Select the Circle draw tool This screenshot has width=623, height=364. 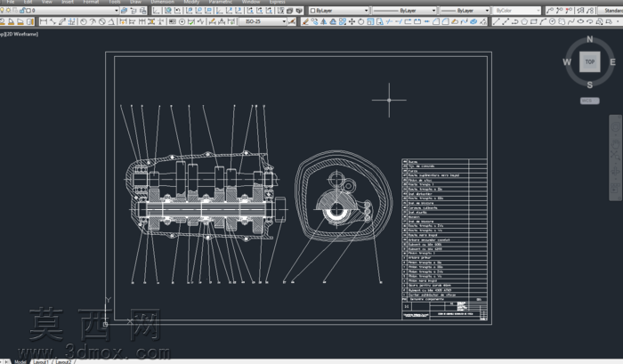click(553, 21)
